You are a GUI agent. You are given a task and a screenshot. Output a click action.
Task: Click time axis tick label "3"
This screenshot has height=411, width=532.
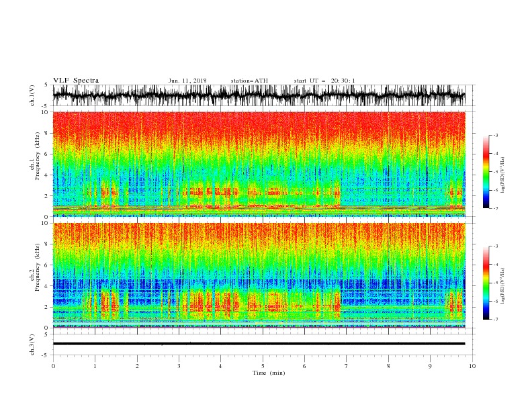click(179, 366)
